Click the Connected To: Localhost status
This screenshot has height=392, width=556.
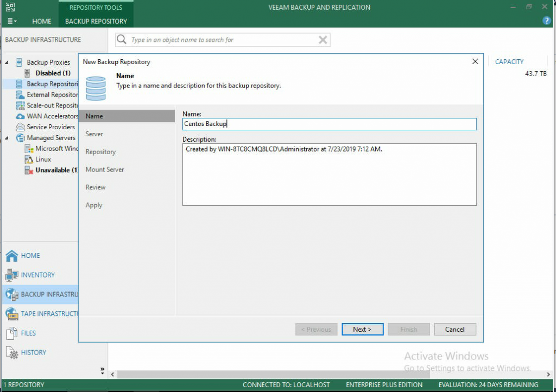point(286,385)
